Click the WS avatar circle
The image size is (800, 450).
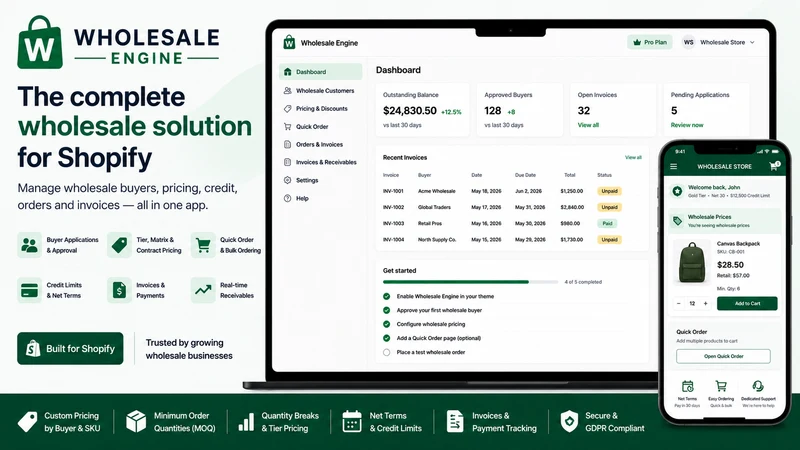coord(688,42)
